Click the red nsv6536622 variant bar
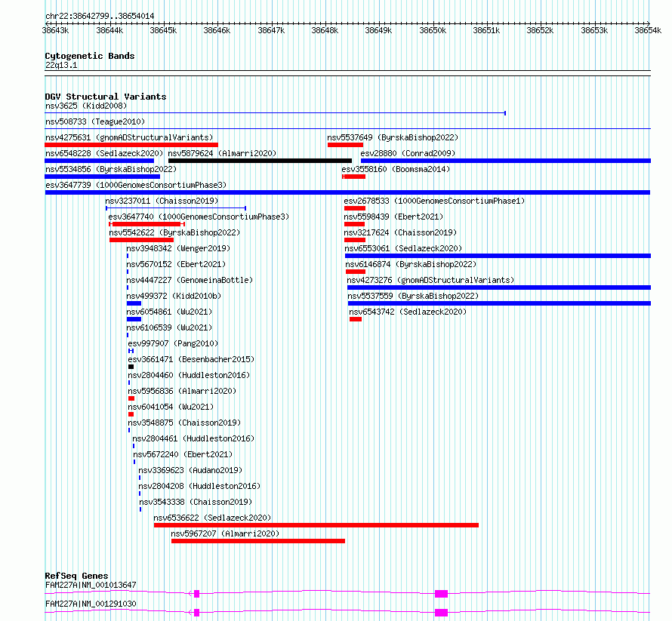Screen dimensions: 672x621 316,525
